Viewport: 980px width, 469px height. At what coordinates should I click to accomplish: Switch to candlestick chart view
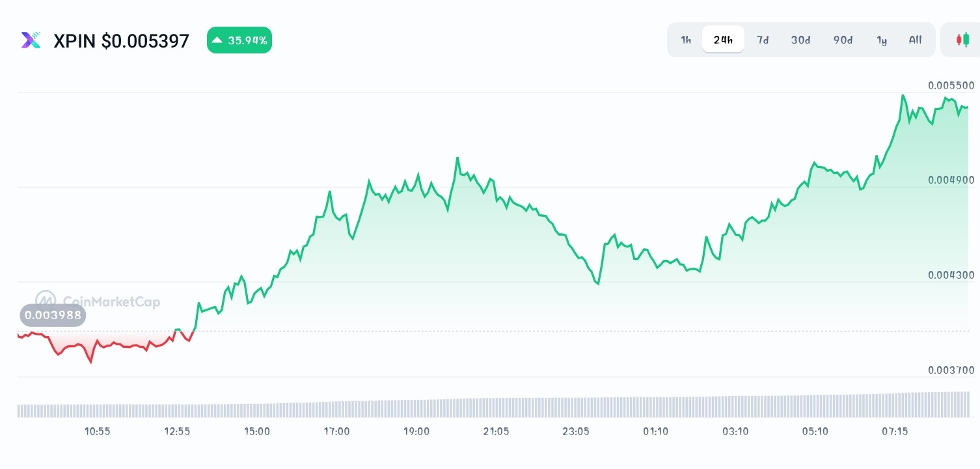[x=962, y=40]
